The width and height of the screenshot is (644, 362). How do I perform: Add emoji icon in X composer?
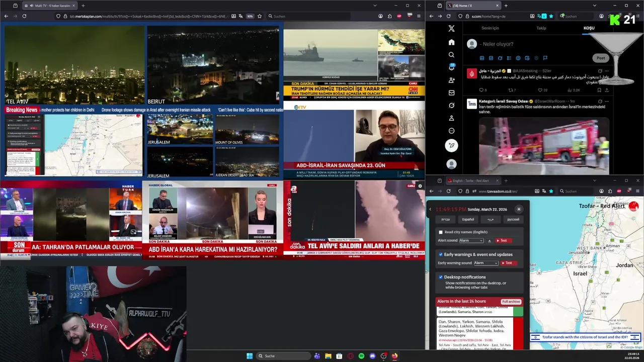(x=518, y=58)
